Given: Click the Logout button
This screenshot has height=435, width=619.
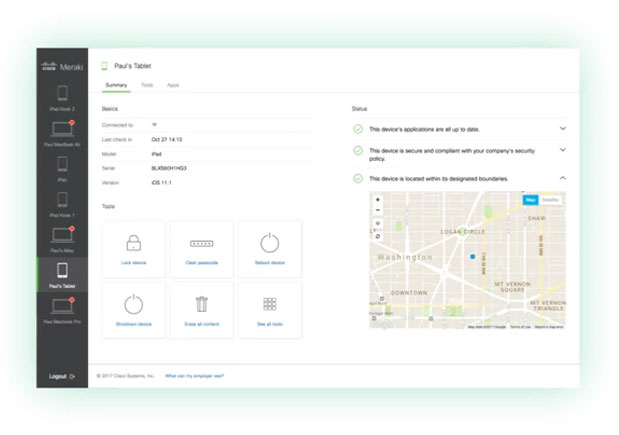Looking at the screenshot, I should click(62, 376).
